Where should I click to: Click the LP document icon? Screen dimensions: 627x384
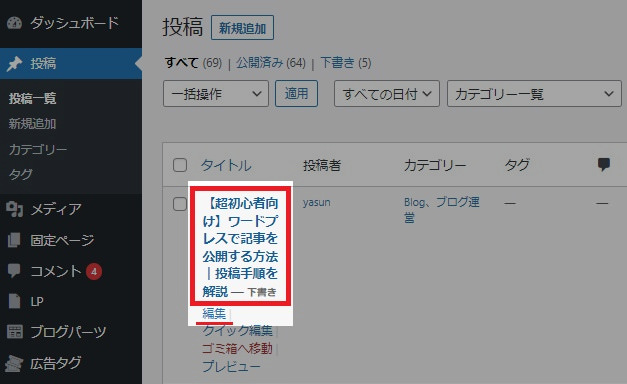14,301
